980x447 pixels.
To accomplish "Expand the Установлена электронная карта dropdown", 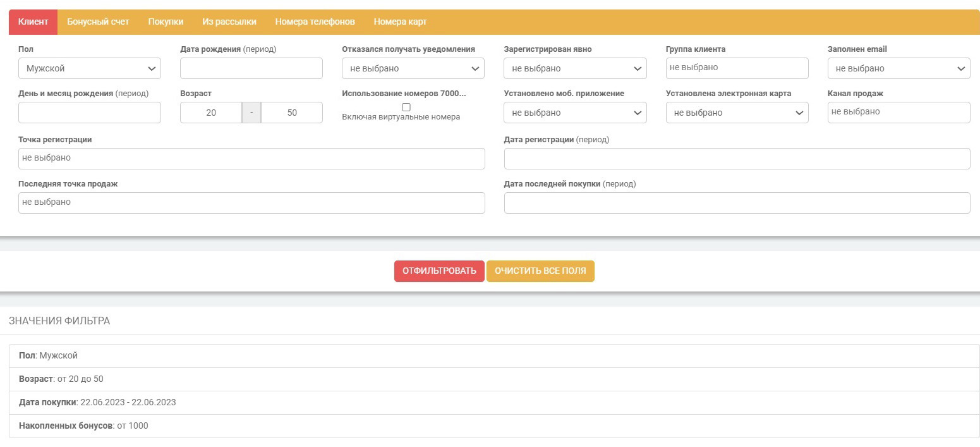I will tap(737, 113).
